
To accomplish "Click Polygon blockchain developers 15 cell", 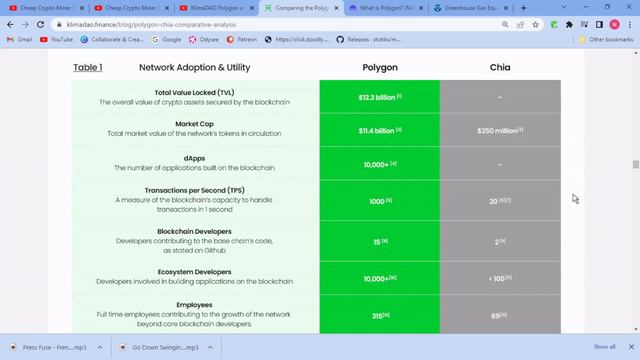I will (380, 241).
